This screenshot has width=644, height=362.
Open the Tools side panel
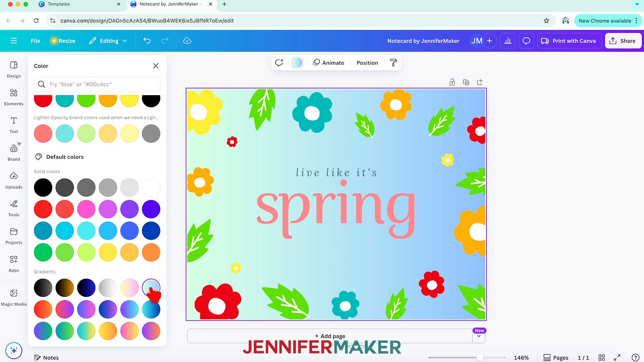[14, 208]
